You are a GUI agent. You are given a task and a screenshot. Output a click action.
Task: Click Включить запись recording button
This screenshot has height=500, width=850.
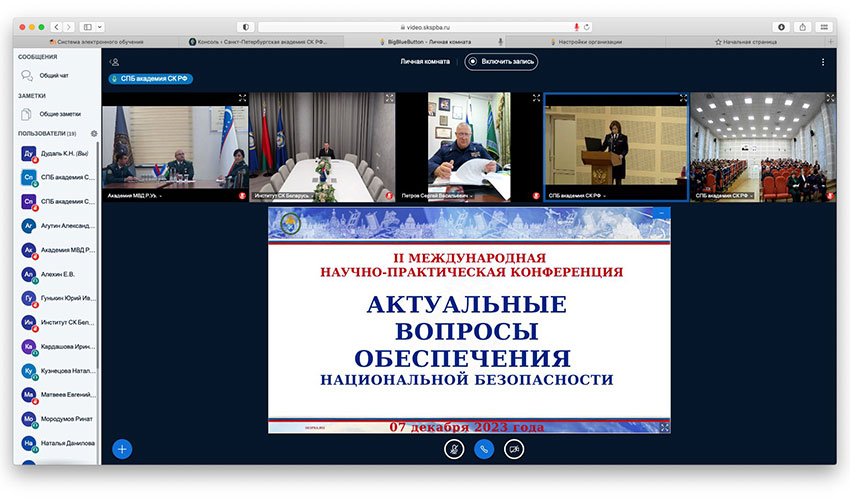point(501,62)
